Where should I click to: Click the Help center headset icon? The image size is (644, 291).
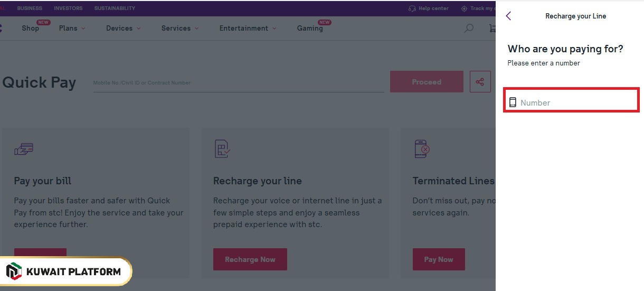coord(412,8)
